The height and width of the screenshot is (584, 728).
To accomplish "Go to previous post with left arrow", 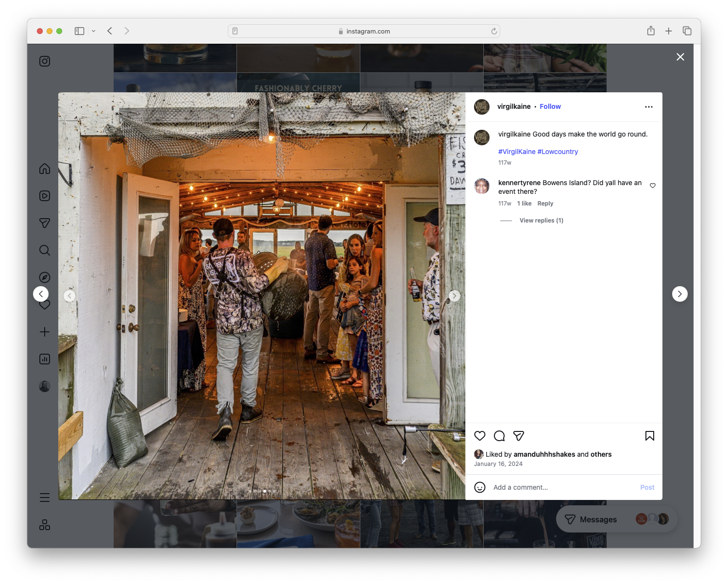I will tap(41, 294).
